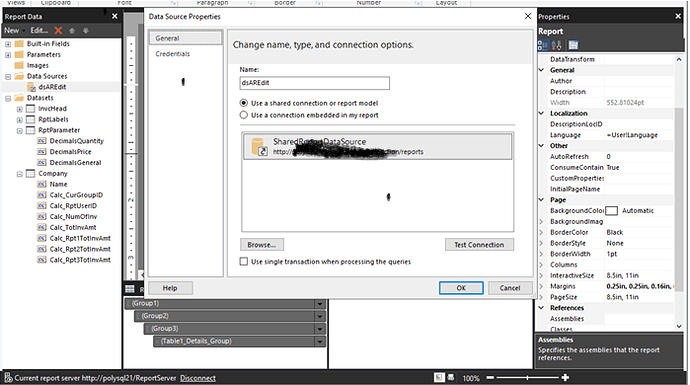Click the DecimalsQuantity field icon
Image resolution: width=690 pixels, height=385 pixels.
[x=42, y=141]
